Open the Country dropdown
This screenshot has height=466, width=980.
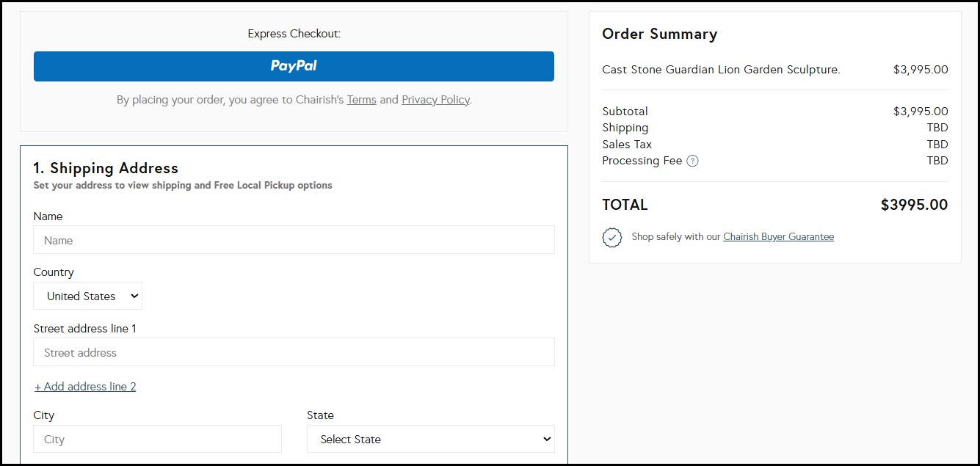point(88,296)
